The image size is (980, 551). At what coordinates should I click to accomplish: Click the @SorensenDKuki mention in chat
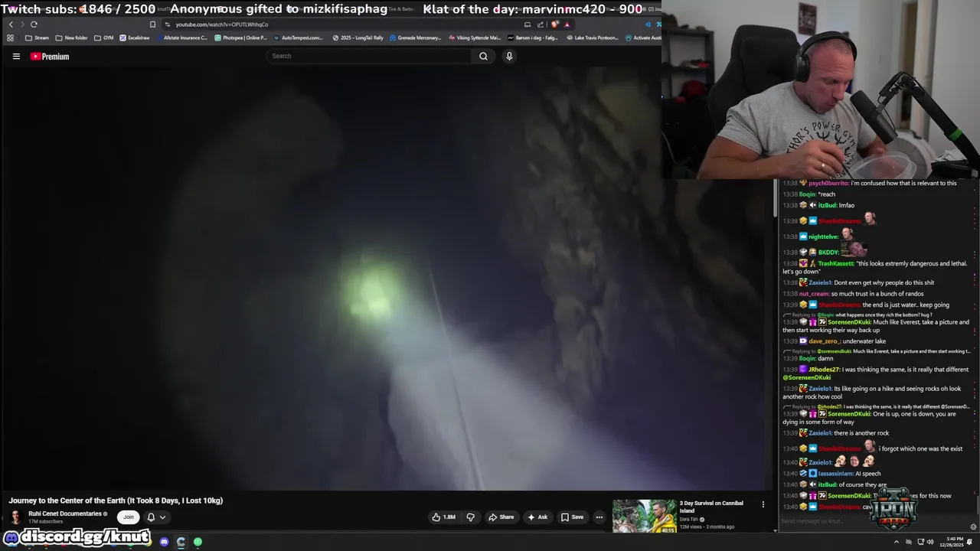(806, 377)
